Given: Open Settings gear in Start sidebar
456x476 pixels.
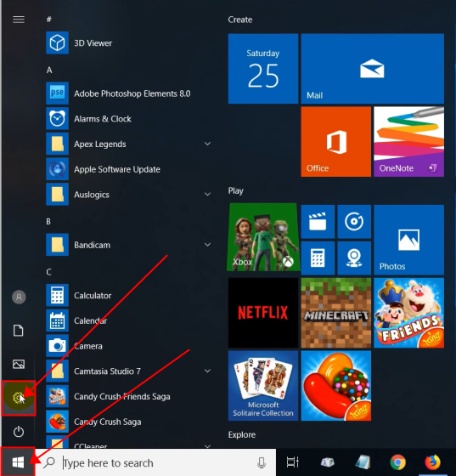Looking at the screenshot, I should point(19,398).
